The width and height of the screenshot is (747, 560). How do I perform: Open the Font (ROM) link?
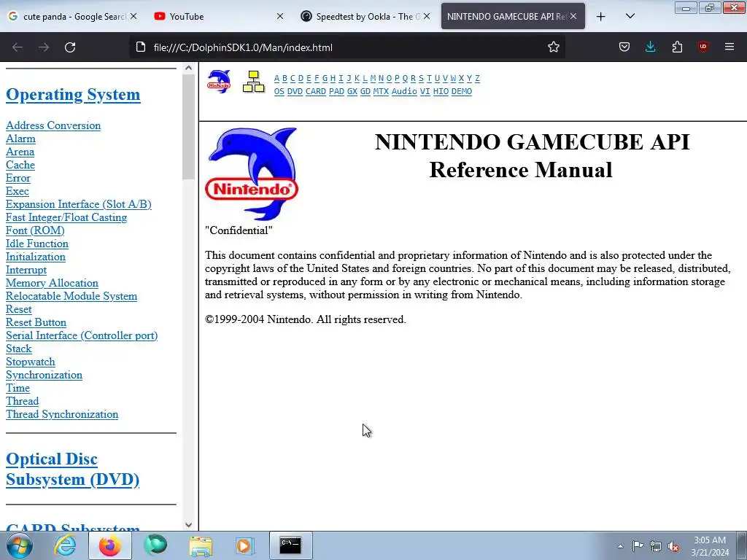click(35, 230)
